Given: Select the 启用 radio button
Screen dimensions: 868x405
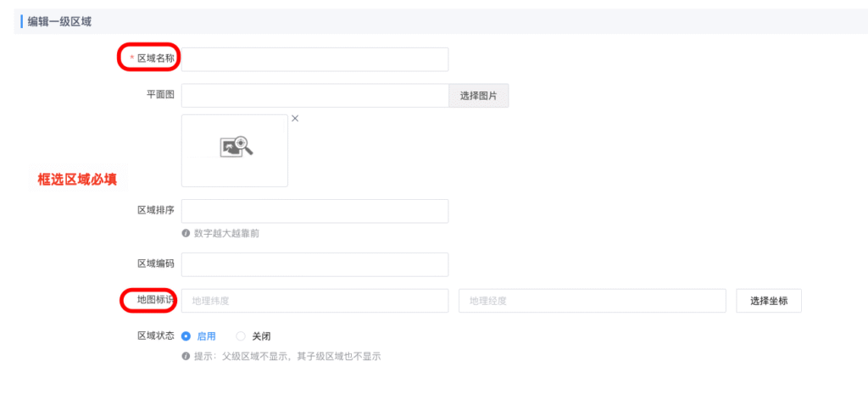Looking at the screenshot, I should tap(186, 336).
